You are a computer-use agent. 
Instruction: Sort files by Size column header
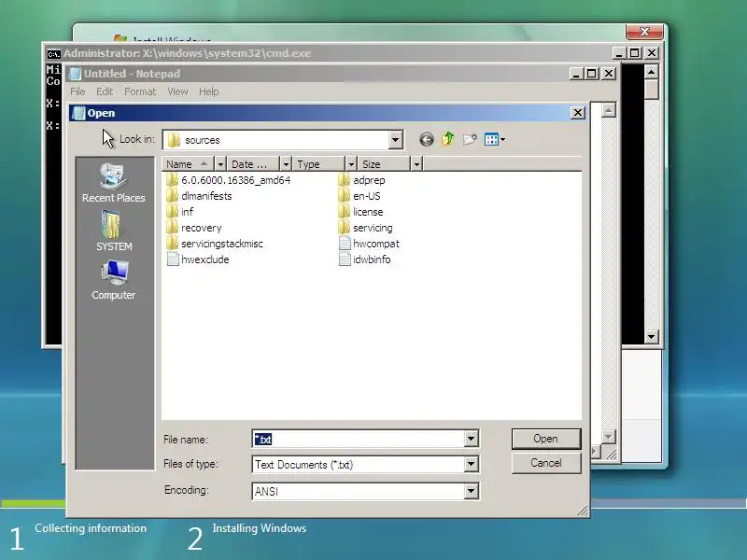(385, 164)
